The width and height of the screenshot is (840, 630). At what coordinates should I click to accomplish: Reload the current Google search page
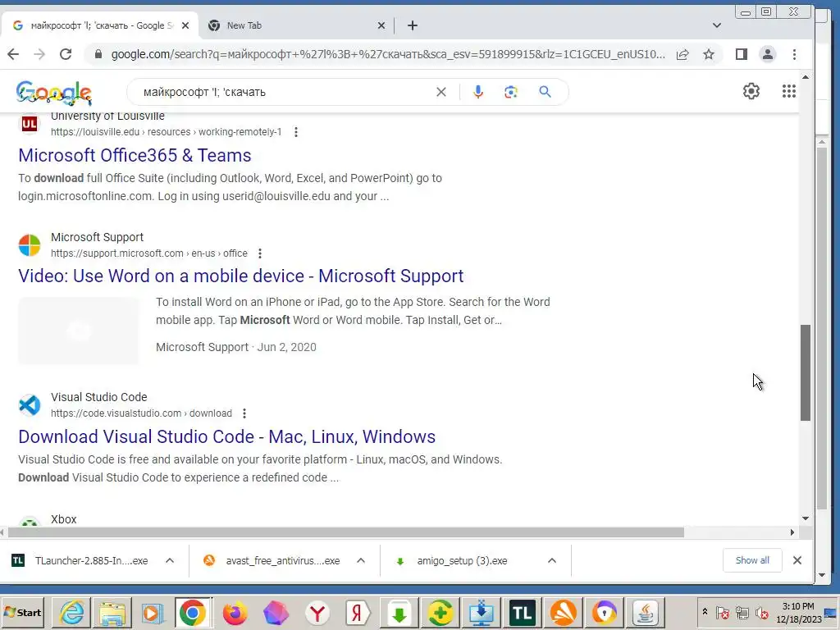tap(66, 54)
